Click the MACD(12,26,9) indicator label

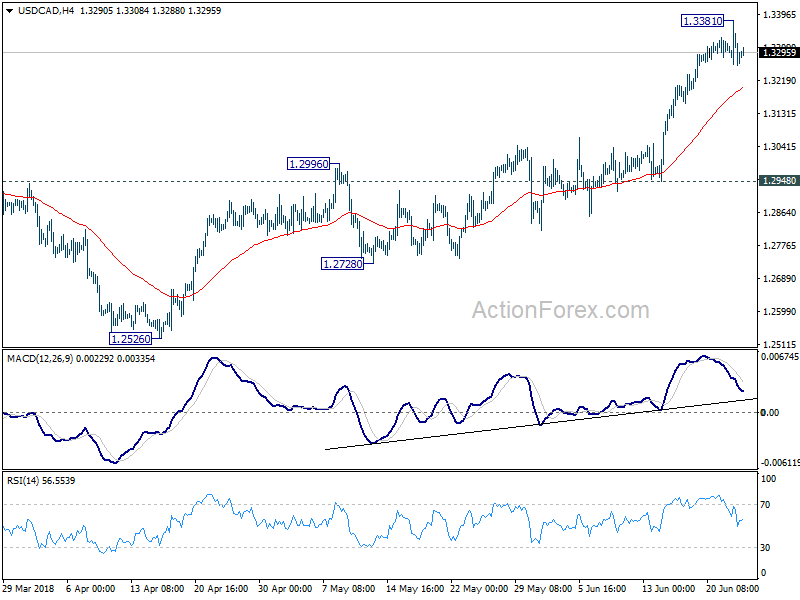(40, 359)
